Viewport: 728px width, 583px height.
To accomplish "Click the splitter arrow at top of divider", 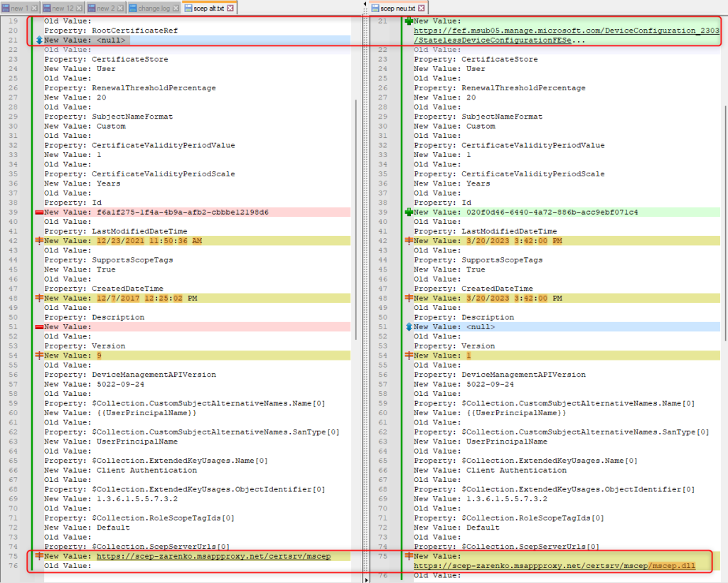I will tap(365, 4).
